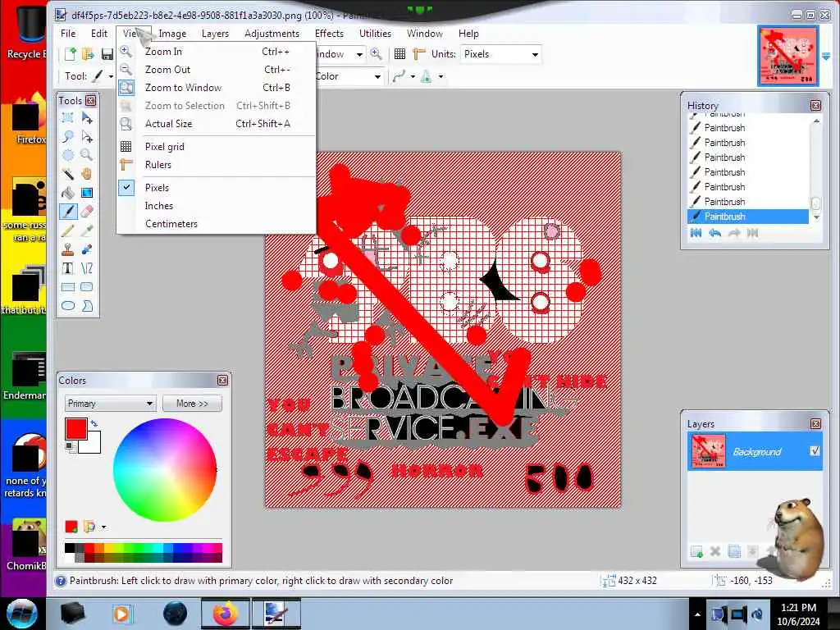Select the Text tool
Viewport: 840px width, 630px height.
(68, 268)
